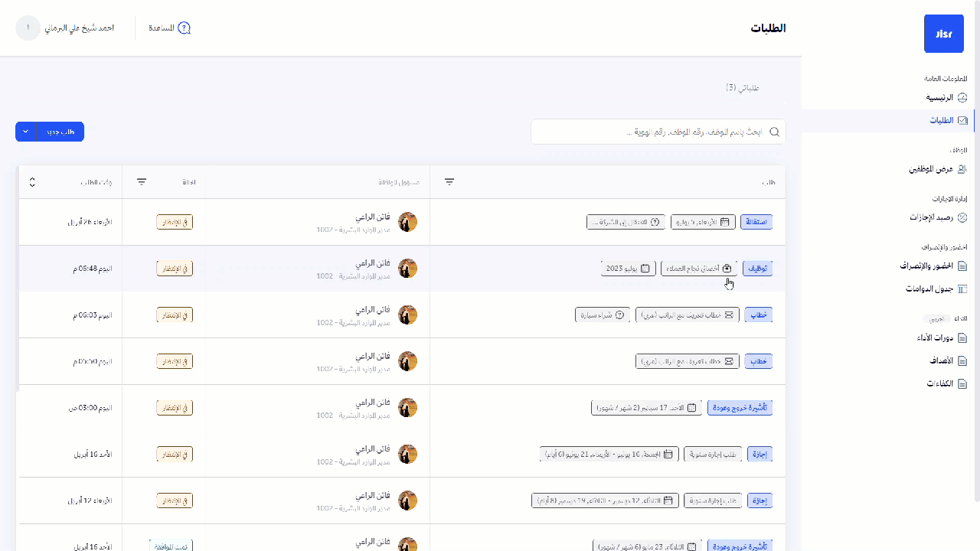Expand the new request button dropdown arrow

point(26,132)
